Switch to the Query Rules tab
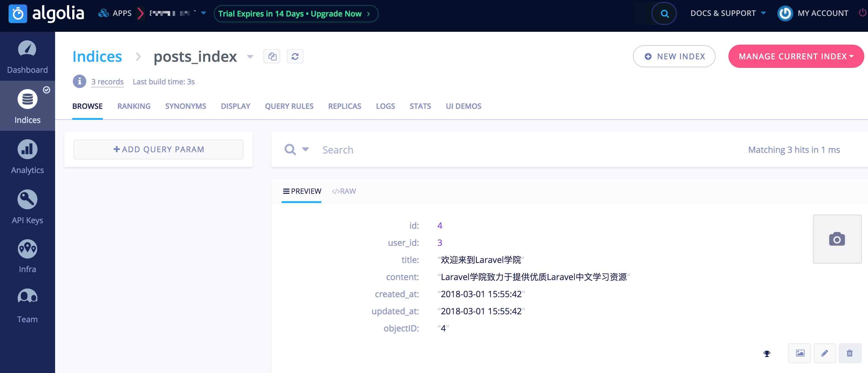This screenshot has width=868, height=373. 289,106
